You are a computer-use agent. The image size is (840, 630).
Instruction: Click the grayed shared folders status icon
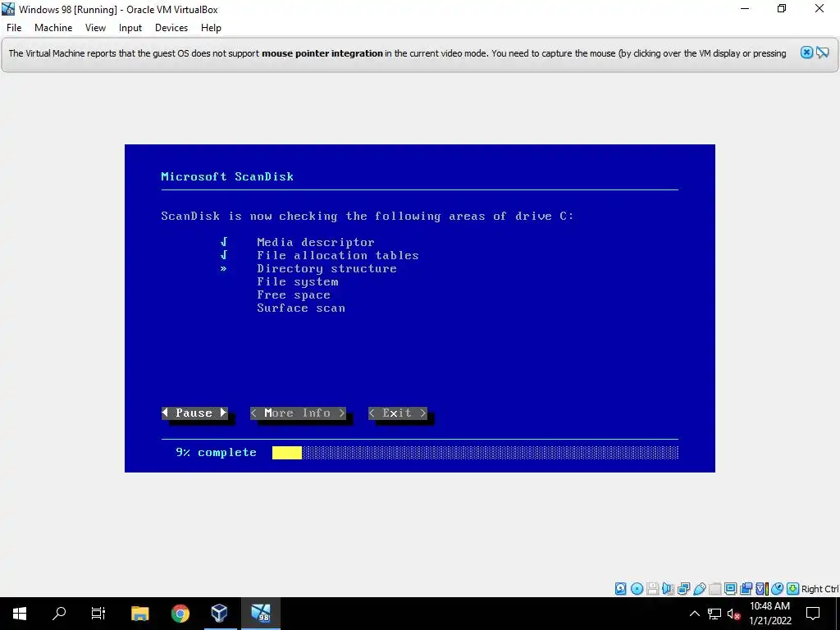point(714,589)
